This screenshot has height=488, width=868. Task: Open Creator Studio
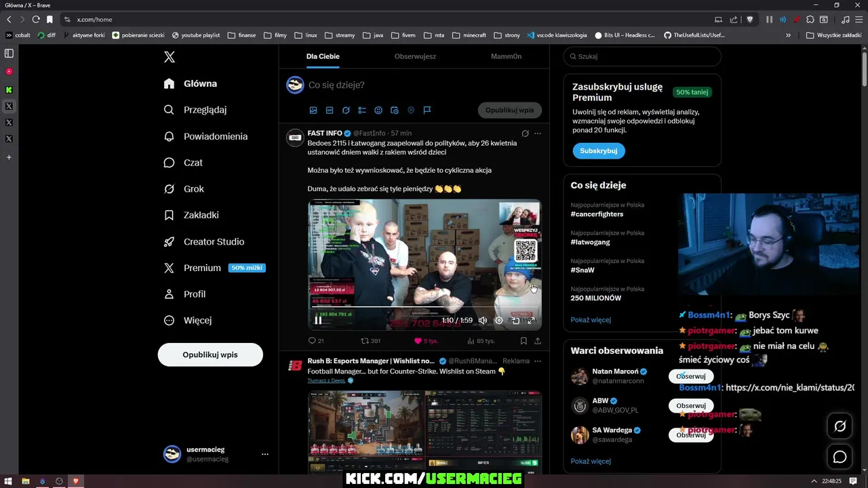tap(204, 241)
